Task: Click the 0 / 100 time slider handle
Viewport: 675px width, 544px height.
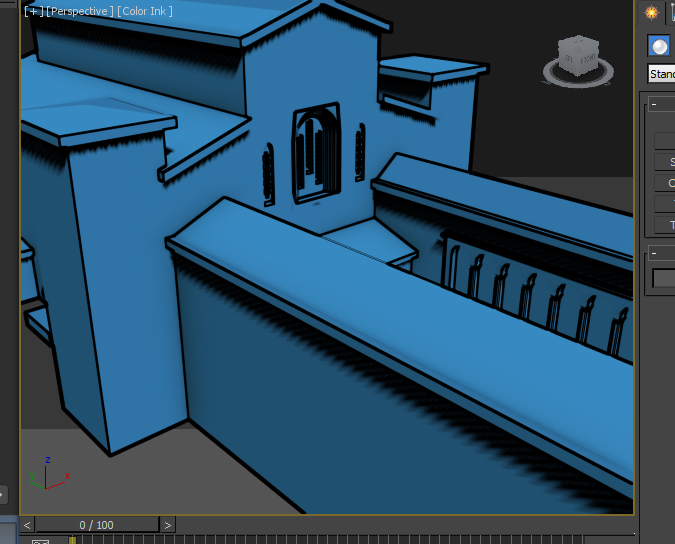Action: [x=97, y=524]
